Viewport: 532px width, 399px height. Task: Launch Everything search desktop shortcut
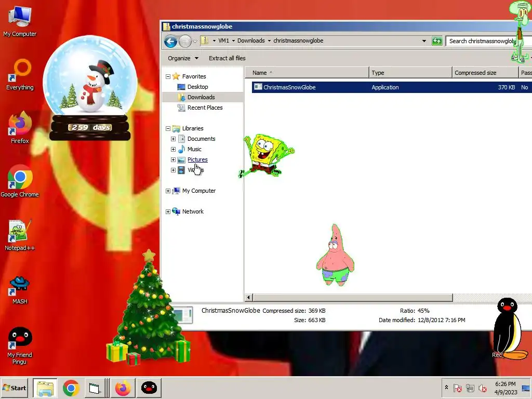[20, 75]
